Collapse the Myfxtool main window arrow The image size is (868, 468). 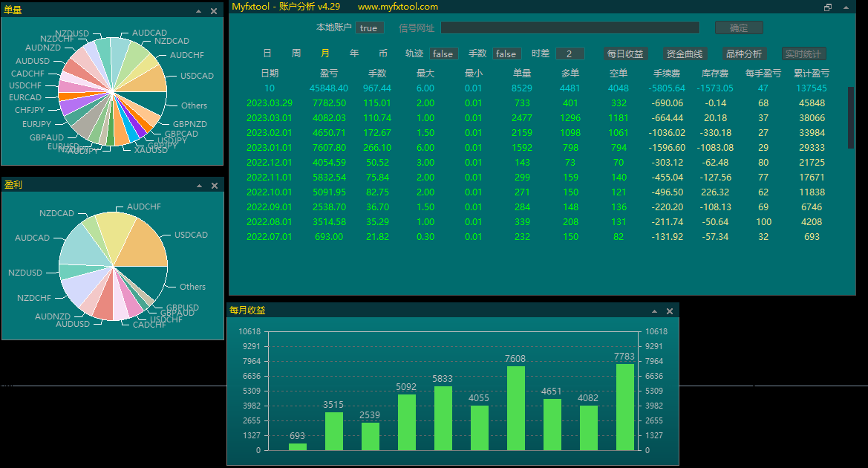click(846, 7)
